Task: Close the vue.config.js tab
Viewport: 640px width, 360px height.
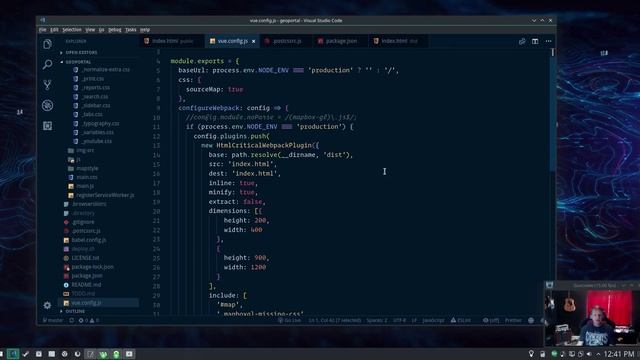Action: (x=253, y=41)
